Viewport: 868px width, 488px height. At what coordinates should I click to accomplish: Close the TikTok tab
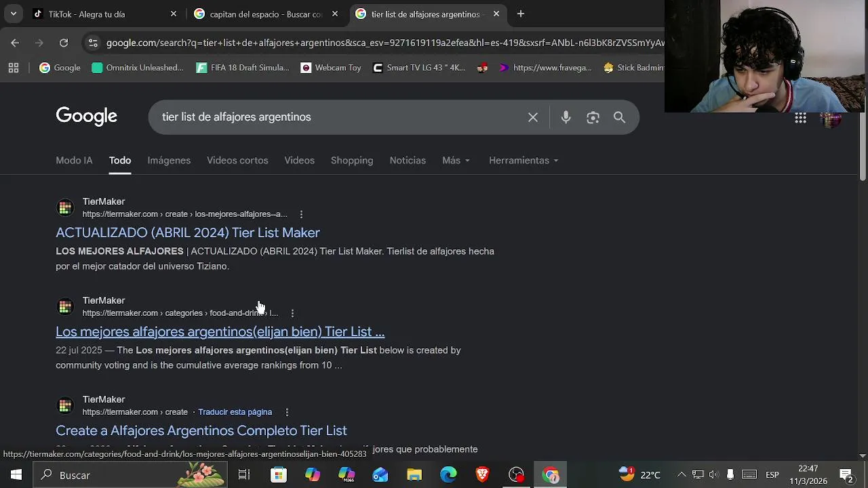[x=173, y=14]
